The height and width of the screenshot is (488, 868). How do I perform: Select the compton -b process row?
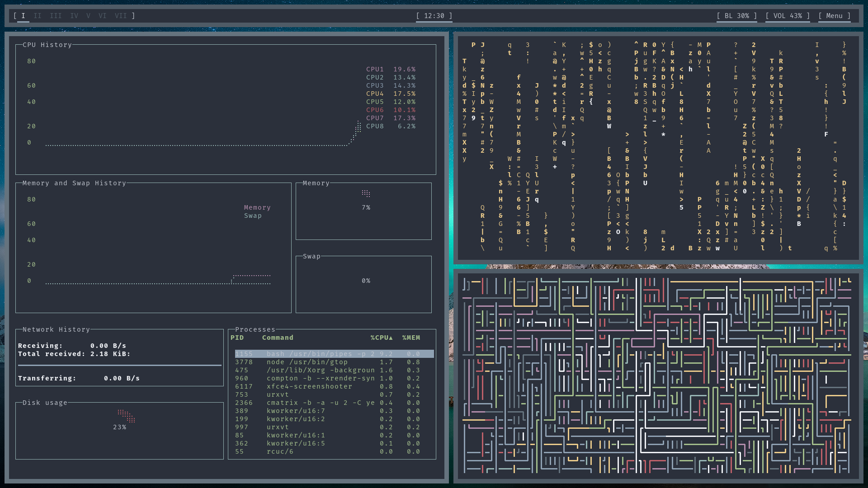coord(334,378)
